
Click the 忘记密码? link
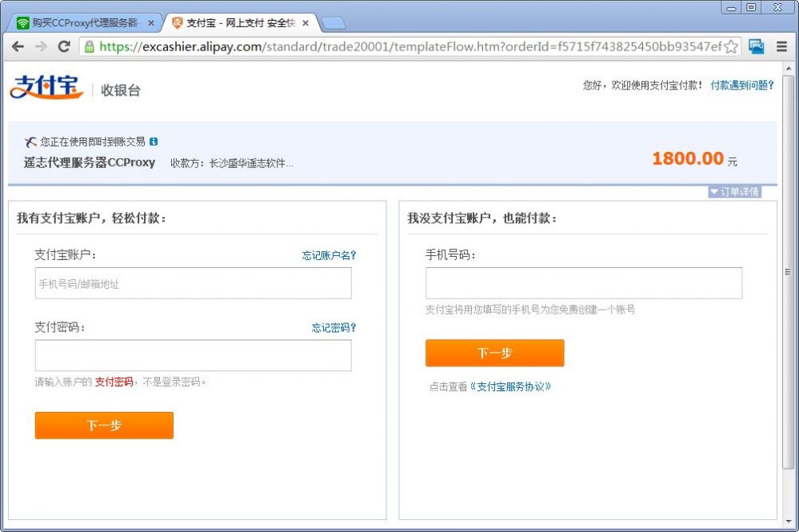[334, 328]
